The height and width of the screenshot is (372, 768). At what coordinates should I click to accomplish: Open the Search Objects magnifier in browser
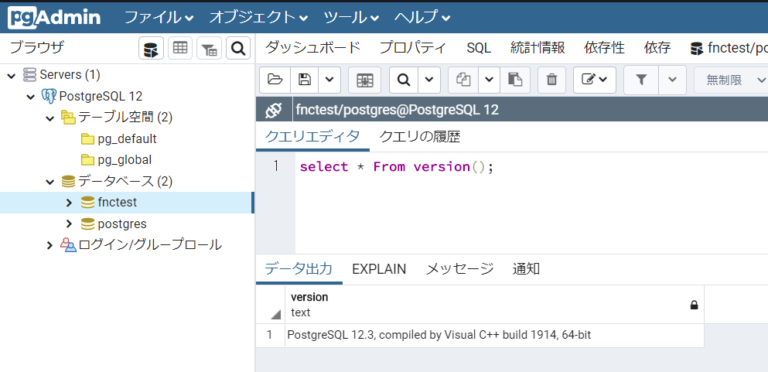pyautogui.click(x=238, y=48)
